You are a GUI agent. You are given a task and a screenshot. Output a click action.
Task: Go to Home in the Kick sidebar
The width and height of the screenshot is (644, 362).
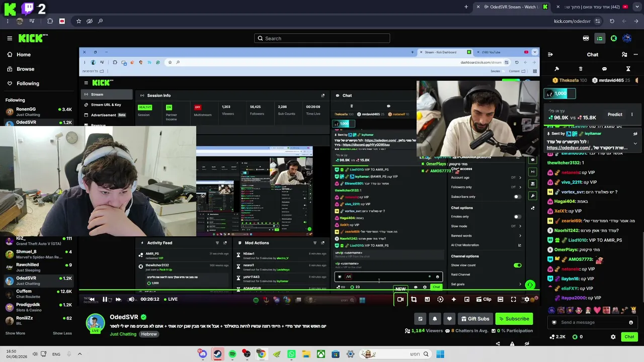point(19,54)
